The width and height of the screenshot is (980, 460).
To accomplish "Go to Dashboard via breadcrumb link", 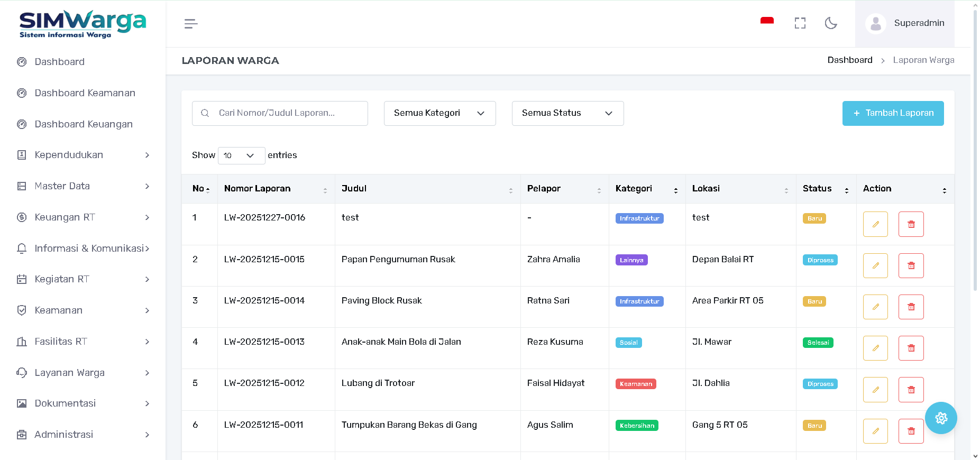I will pos(849,60).
